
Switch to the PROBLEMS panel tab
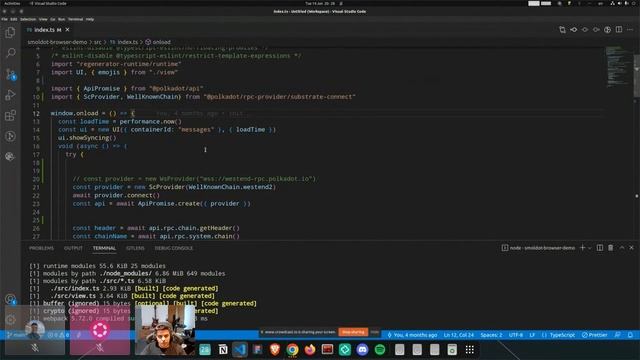click(41, 248)
